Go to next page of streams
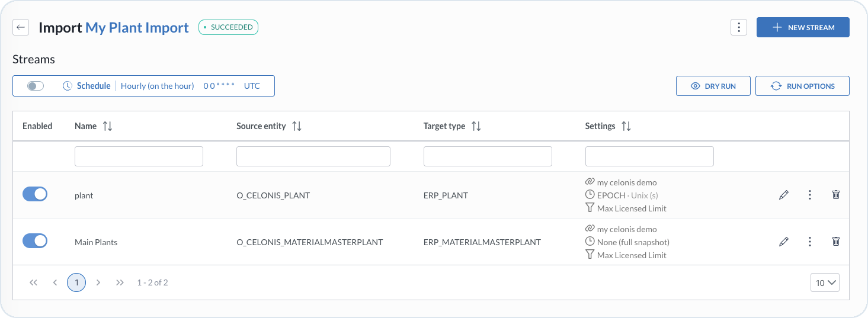Viewport: 868px width, 318px height. pos(98,282)
